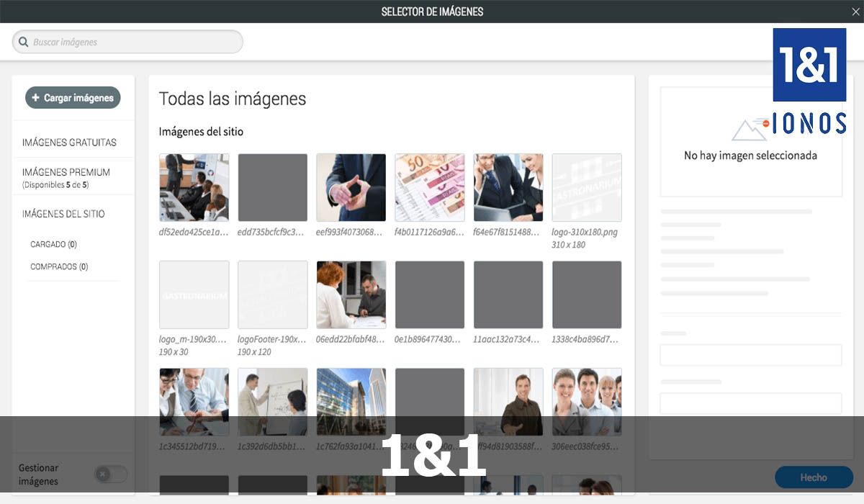Close the Selector de imágenes dialog
The width and height of the screenshot is (864, 504).
click(x=855, y=11)
